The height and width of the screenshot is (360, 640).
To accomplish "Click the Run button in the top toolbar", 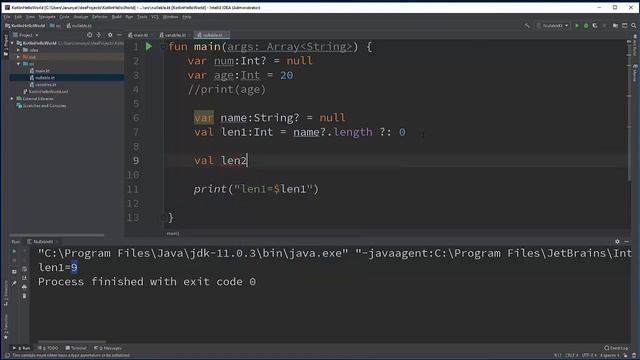I will coord(577,26).
